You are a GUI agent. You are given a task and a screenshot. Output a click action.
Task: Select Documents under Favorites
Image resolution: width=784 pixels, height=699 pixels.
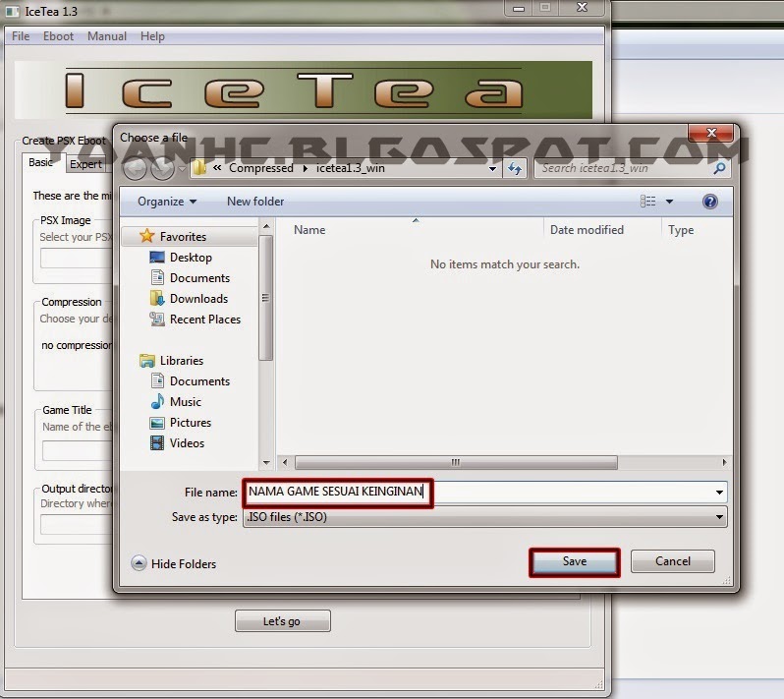[199, 277]
